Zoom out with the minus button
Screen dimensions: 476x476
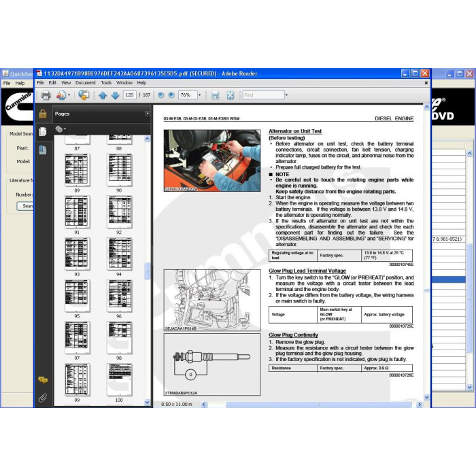click(161, 95)
